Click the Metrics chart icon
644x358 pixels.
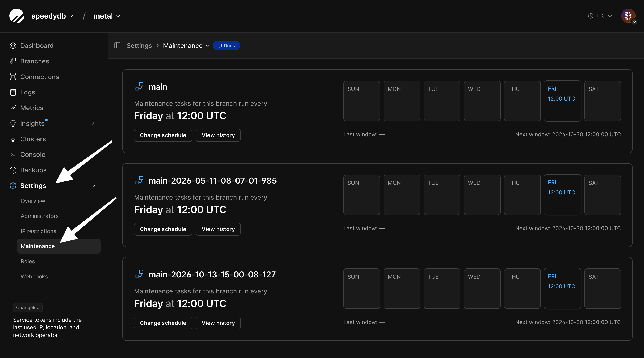pos(13,108)
